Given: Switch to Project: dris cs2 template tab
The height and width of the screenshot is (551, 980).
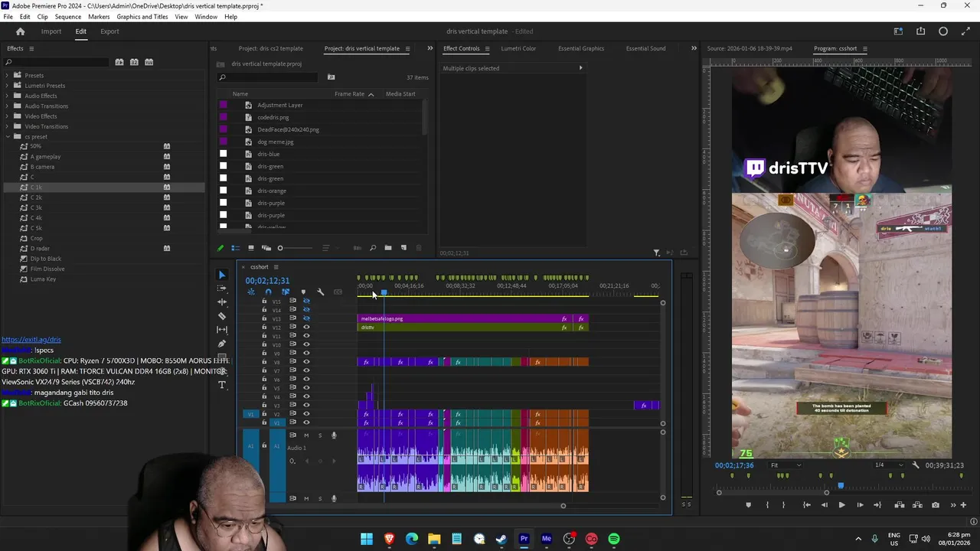Looking at the screenshot, I should click(x=270, y=48).
